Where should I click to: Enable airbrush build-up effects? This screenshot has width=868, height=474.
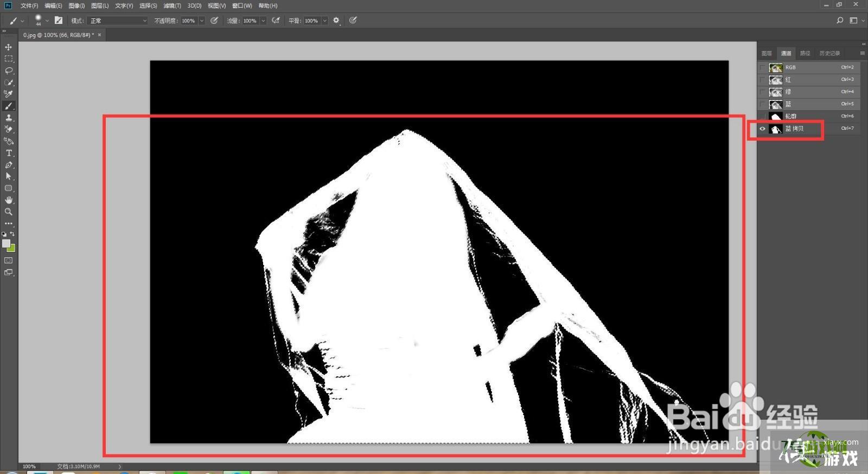(276, 21)
